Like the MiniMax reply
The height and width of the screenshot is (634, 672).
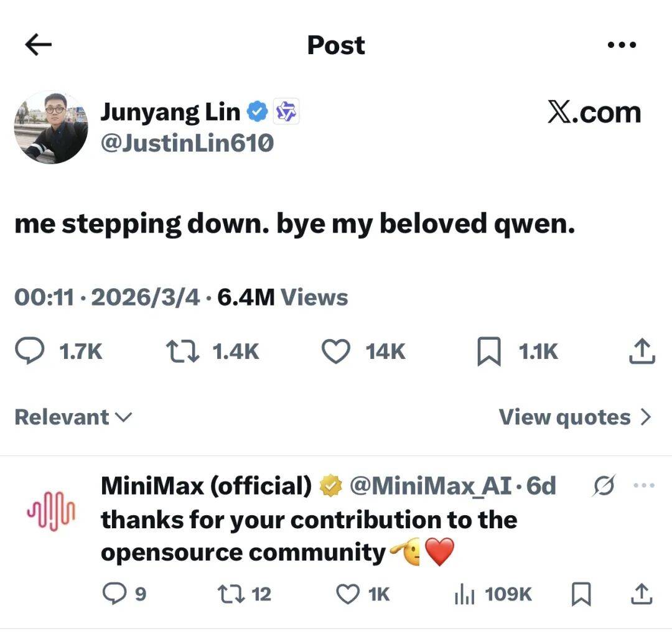click(x=347, y=594)
